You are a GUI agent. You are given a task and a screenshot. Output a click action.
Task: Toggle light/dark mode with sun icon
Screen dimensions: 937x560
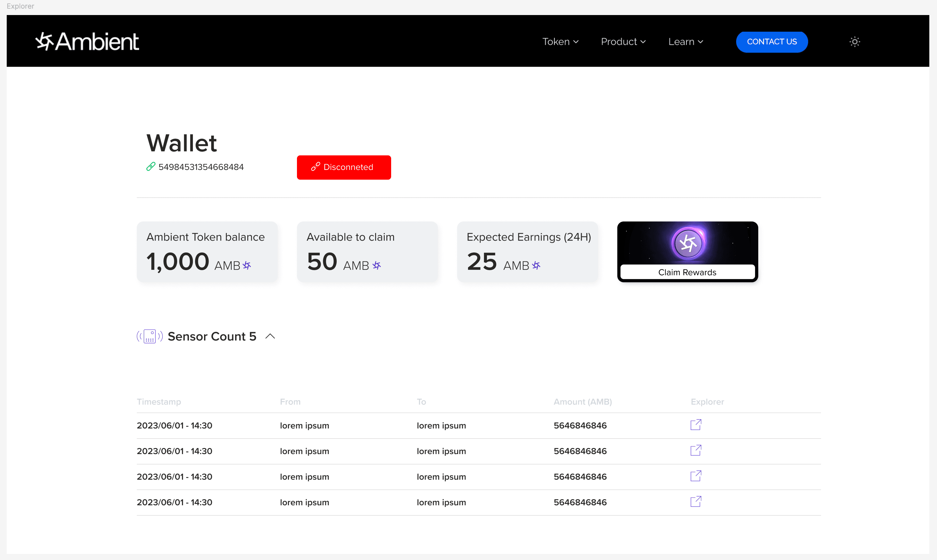tap(855, 42)
